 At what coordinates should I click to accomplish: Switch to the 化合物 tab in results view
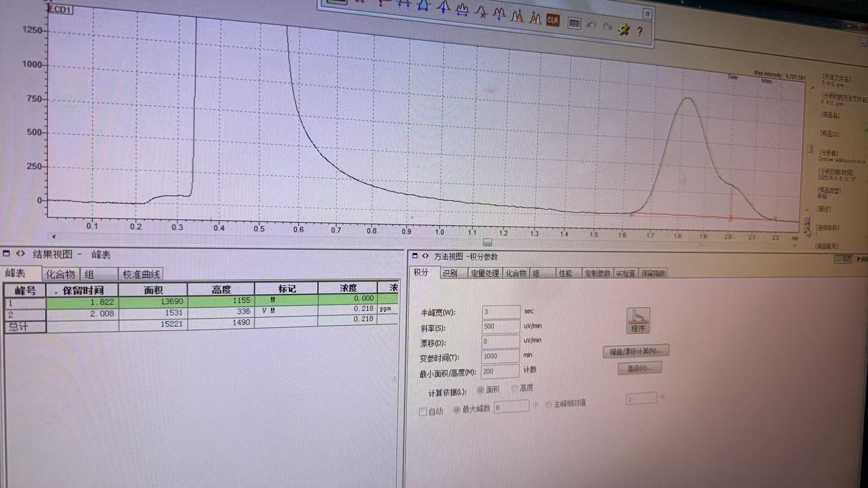[x=60, y=274]
